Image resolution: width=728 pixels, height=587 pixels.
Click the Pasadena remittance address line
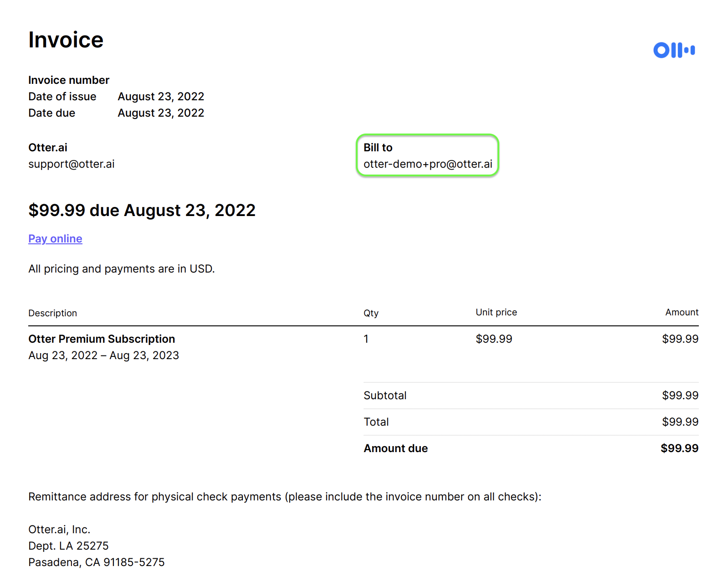click(96, 562)
